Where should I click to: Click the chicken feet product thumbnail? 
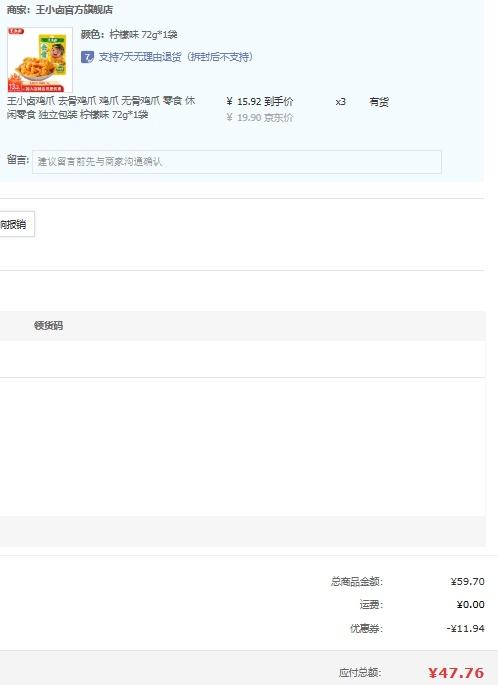point(40,59)
